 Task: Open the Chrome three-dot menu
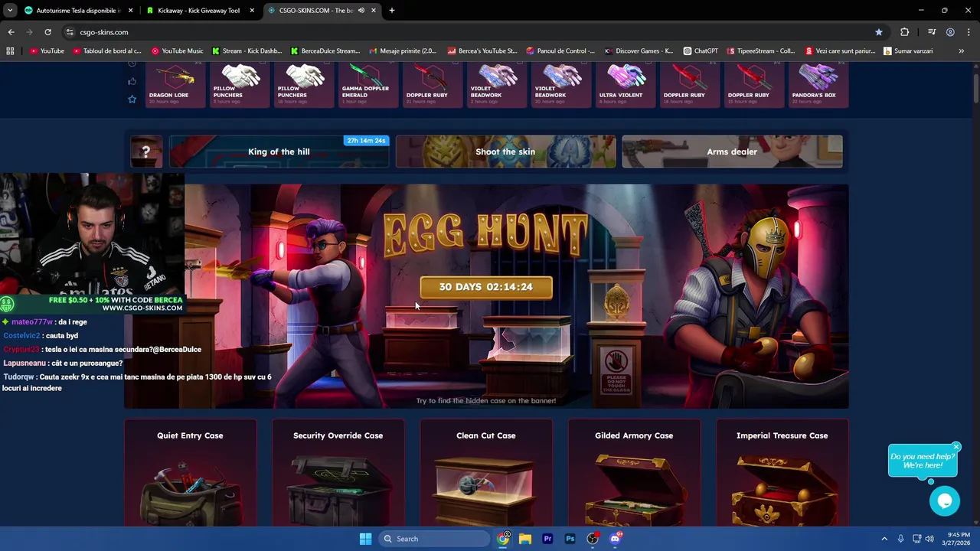point(969,32)
